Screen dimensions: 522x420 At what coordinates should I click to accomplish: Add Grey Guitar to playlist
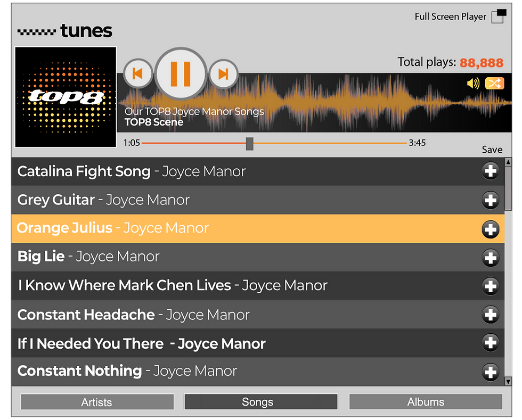pyautogui.click(x=491, y=201)
